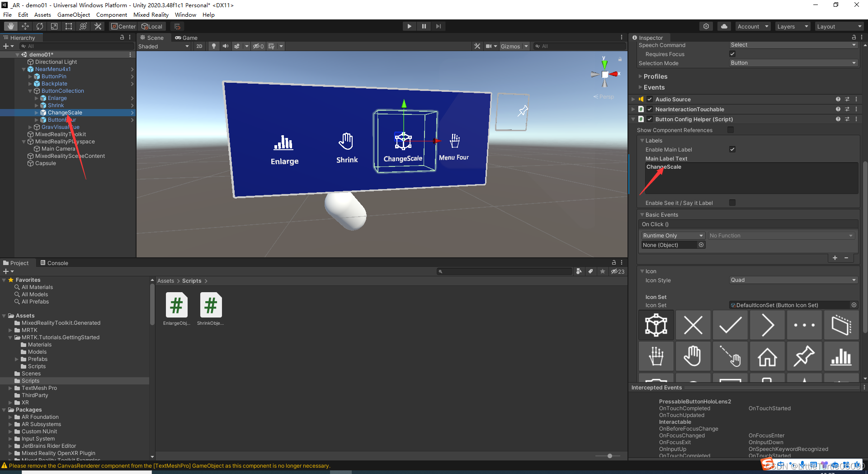The image size is (868, 474).
Task: Expand the Profiles section
Action: (655, 76)
